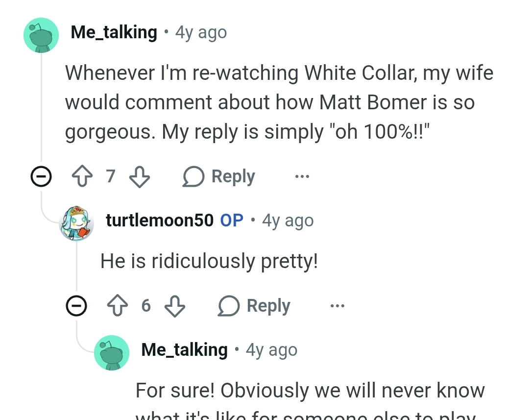
Task: Upvote turtlemoon50's "ridiculously pretty" reply
Action: [x=118, y=305]
